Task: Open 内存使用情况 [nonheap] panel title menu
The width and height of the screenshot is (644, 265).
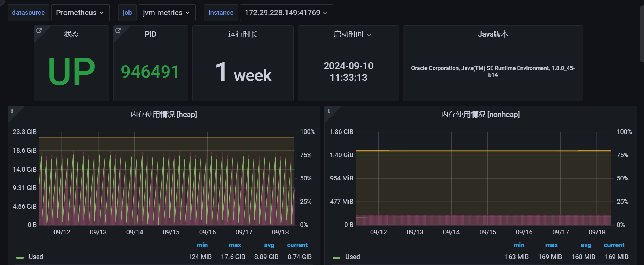Action: click(480, 115)
